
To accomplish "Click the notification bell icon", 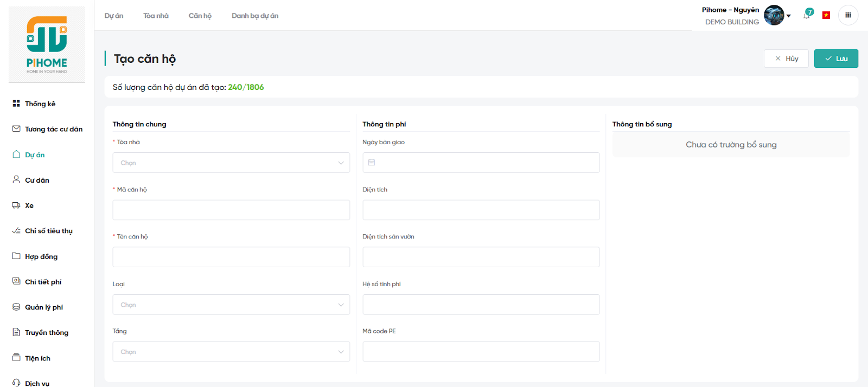I will click(x=807, y=16).
